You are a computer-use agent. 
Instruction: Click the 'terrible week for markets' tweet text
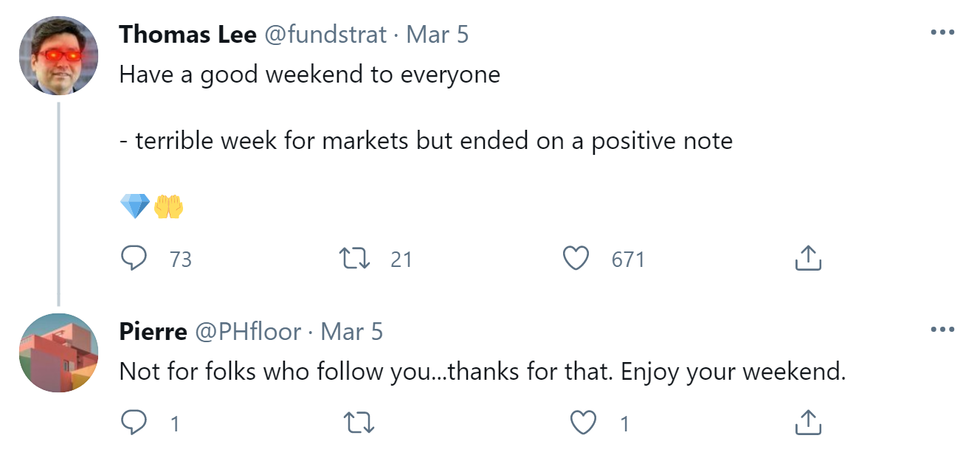426,141
